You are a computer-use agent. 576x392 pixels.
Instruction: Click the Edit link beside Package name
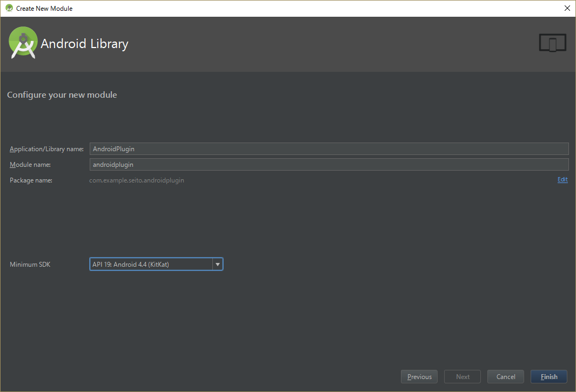tap(562, 179)
